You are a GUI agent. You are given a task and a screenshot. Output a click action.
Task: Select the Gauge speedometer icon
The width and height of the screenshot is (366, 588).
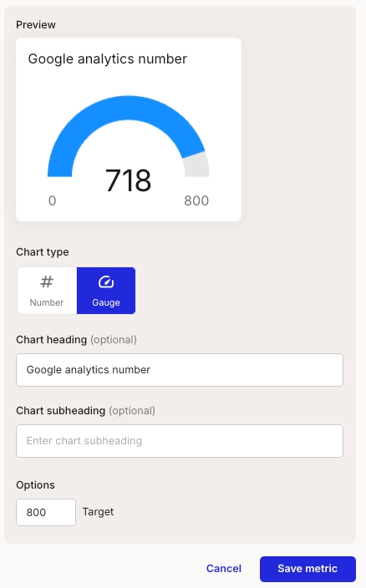coord(106,281)
